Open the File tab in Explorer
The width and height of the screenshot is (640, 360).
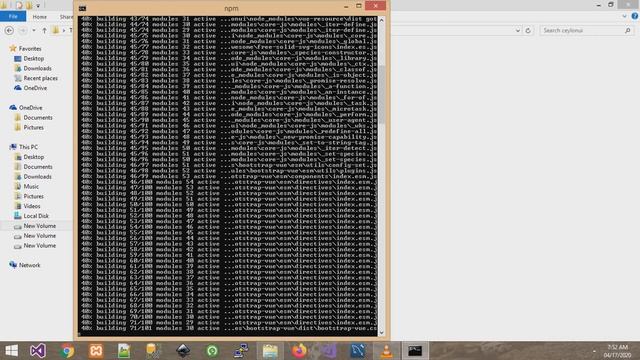click(13, 16)
